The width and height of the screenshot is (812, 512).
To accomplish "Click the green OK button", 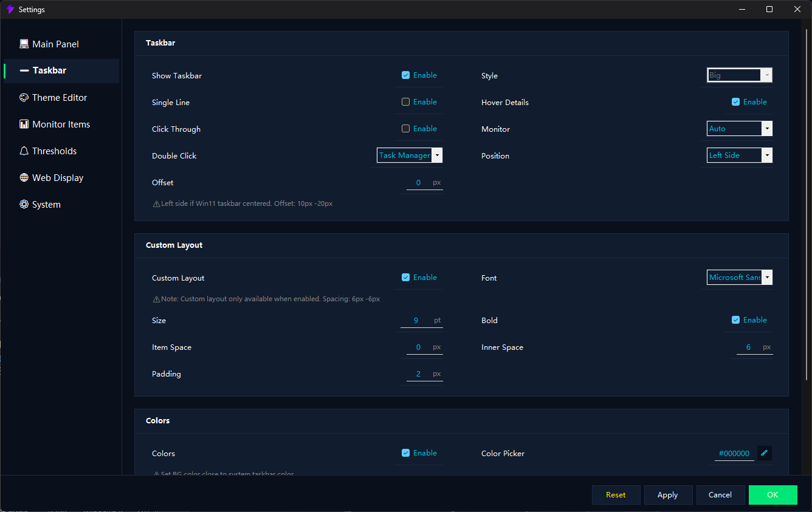I will click(772, 495).
